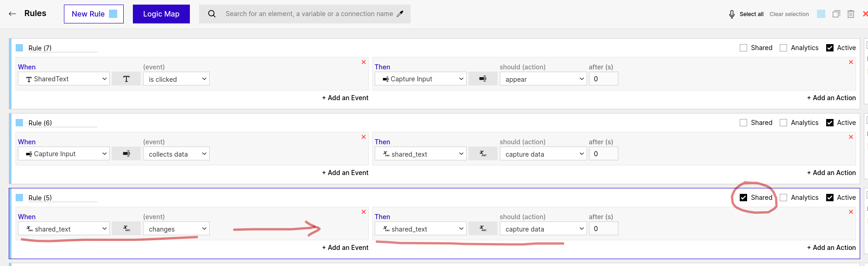Open the Logic Map view
Screen dimensions: 868x266
[x=161, y=14]
